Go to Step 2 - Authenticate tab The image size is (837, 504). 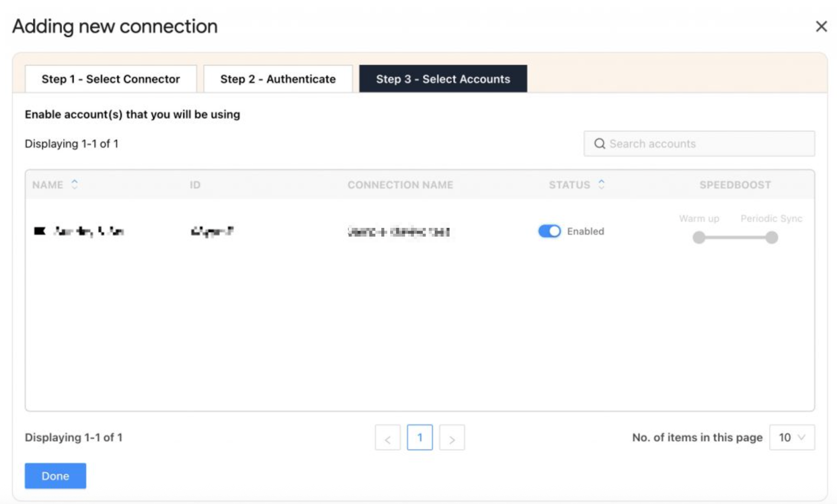tap(278, 79)
